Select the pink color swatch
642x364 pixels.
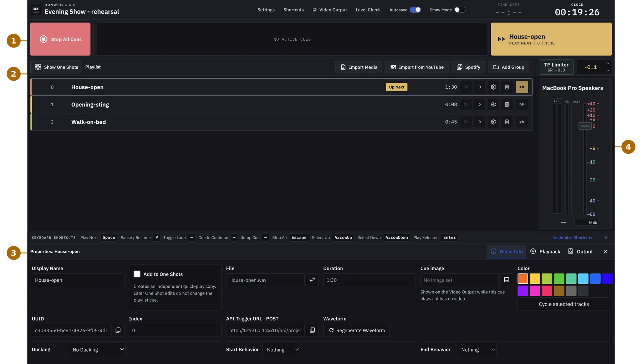pos(535,291)
